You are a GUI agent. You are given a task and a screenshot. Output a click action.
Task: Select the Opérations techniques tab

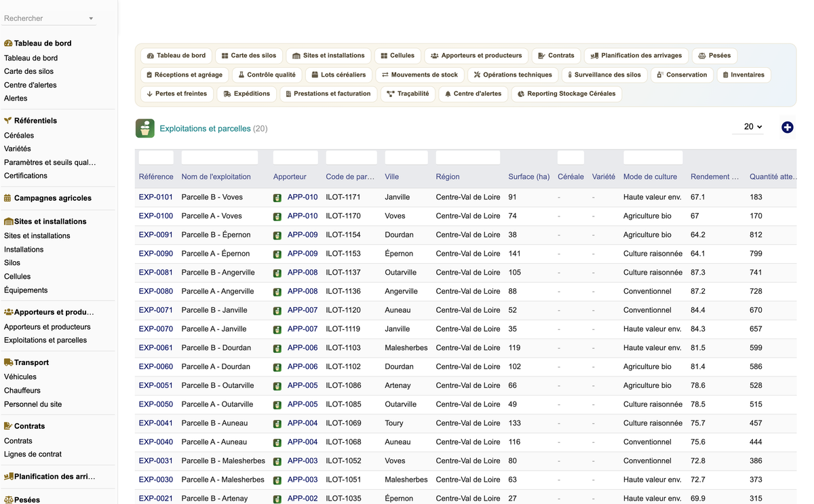click(x=513, y=75)
